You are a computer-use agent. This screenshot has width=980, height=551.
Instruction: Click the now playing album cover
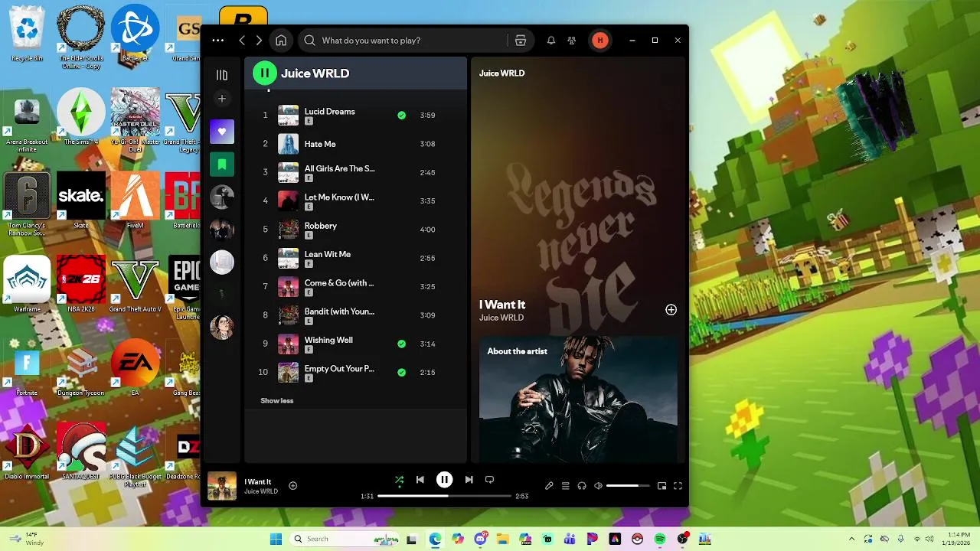222,486
